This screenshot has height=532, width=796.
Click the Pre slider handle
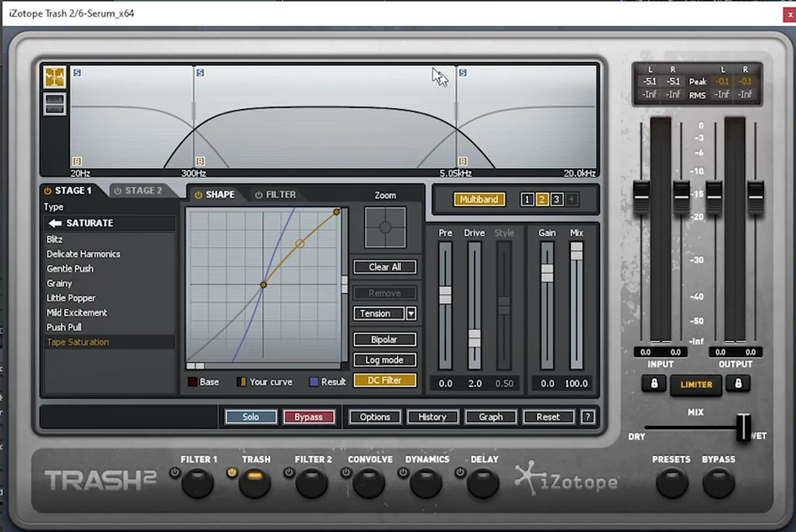445,295
